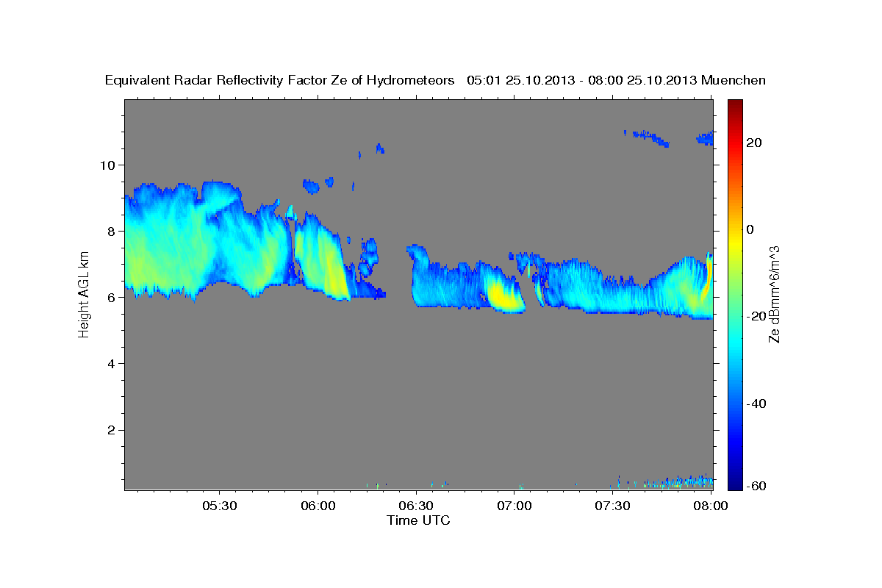Click the 'Ze dBmm^6/m^3' colorbar title
The image size is (882, 588).
pyautogui.click(x=775, y=295)
